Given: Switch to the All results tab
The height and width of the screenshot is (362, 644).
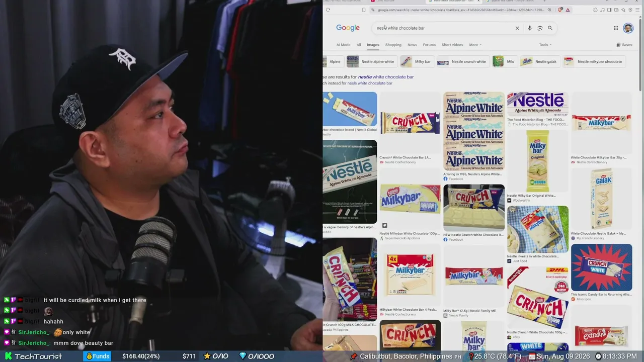Looking at the screenshot, I should 359,45.
